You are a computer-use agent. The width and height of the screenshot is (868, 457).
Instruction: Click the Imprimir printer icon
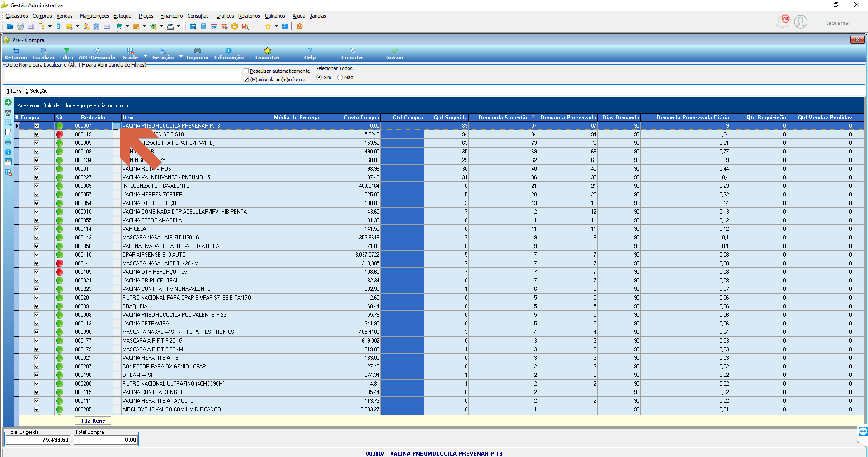tap(198, 54)
